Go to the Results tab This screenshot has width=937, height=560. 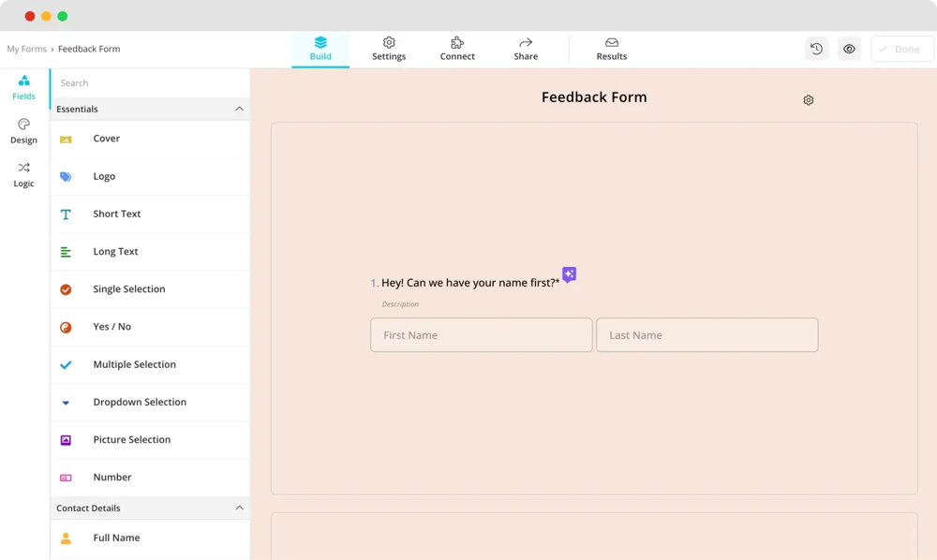[x=611, y=49]
